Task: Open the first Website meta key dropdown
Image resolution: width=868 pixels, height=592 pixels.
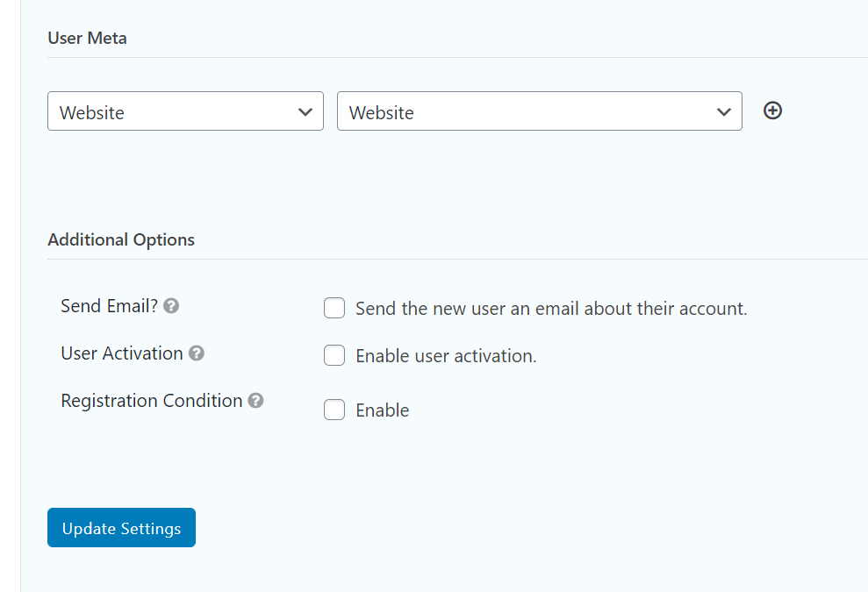Action: click(185, 111)
